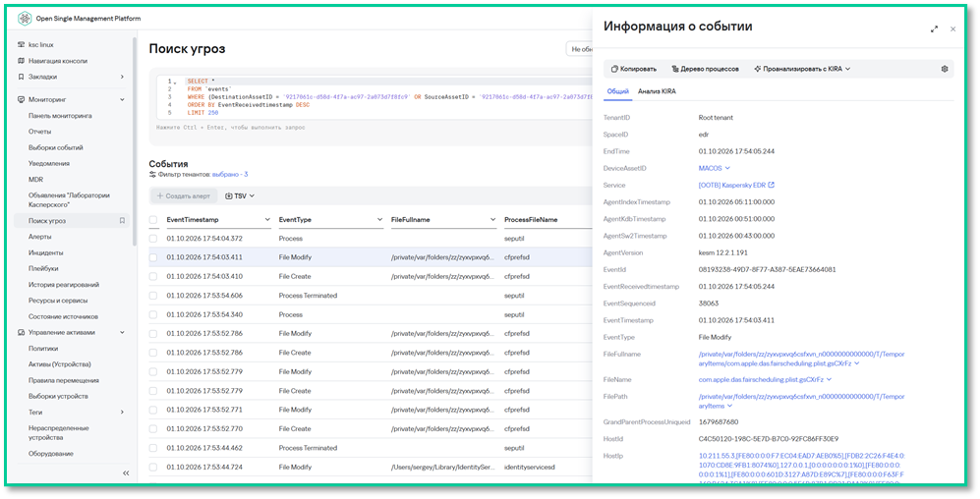Collapse the Мониторинг section
This screenshot has width=980, height=499.
(x=122, y=100)
